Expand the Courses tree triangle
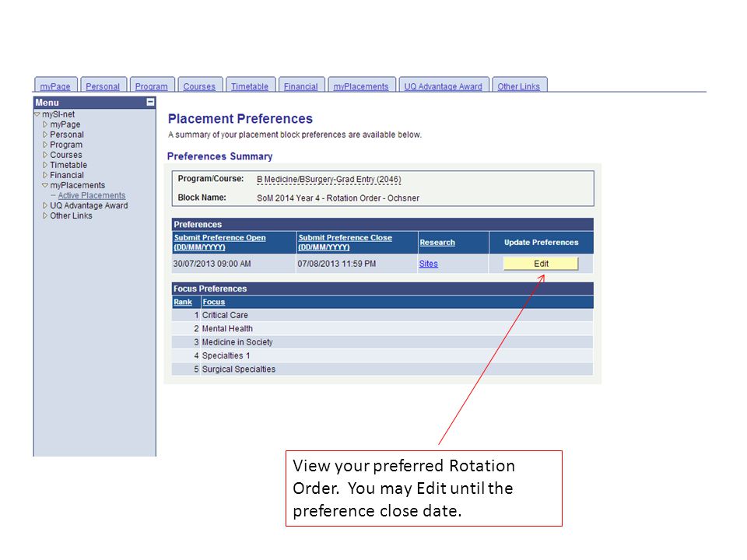The height and width of the screenshot is (560, 747). click(x=45, y=155)
